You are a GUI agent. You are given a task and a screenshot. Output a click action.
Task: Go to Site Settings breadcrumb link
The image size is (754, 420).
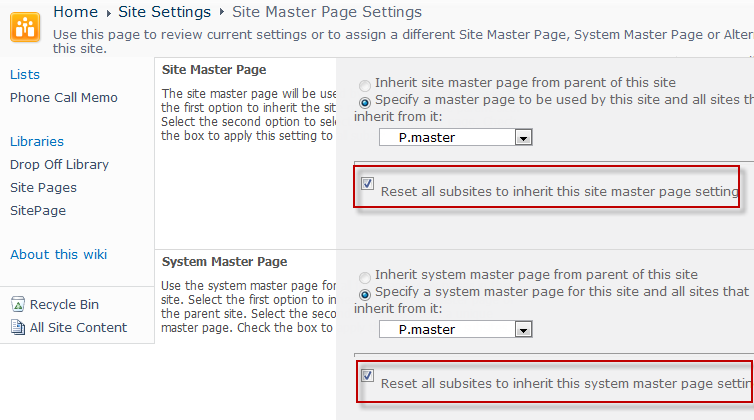click(164, 12)
